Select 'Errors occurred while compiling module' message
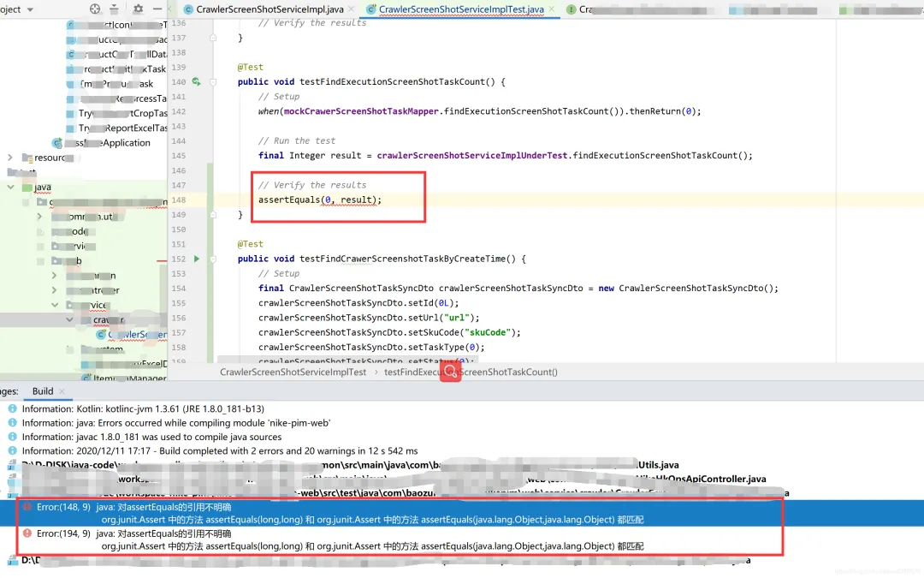This screenshot has height=578, width=924. pyautogui.click(x=176, y=423)
